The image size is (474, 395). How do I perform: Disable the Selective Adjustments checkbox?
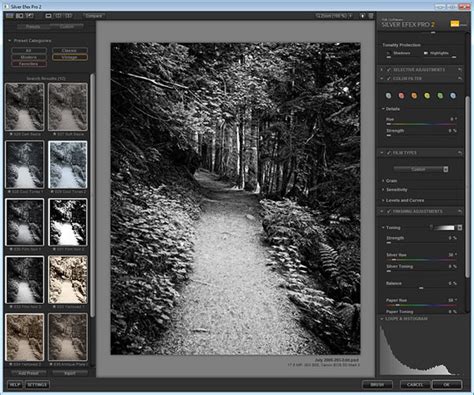(x=389, y=70)
